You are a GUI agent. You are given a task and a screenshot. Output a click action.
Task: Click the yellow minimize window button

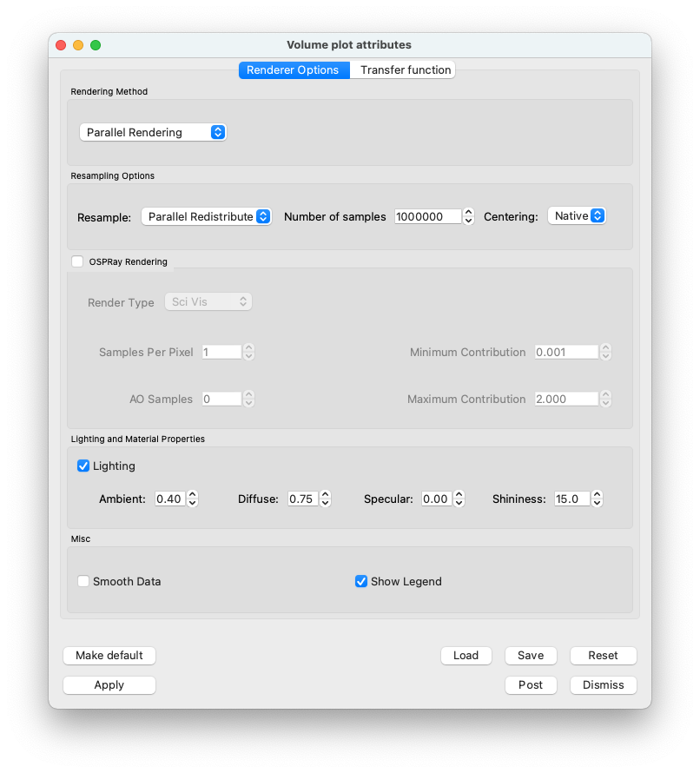tap(78, 45)
